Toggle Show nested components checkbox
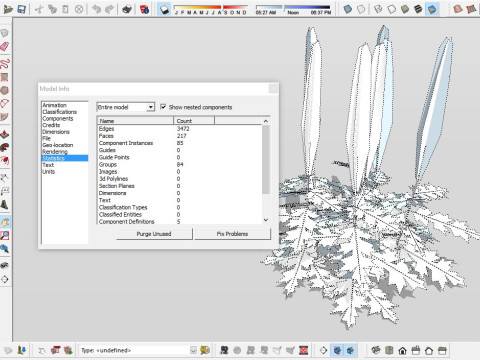 pos(163,107)
